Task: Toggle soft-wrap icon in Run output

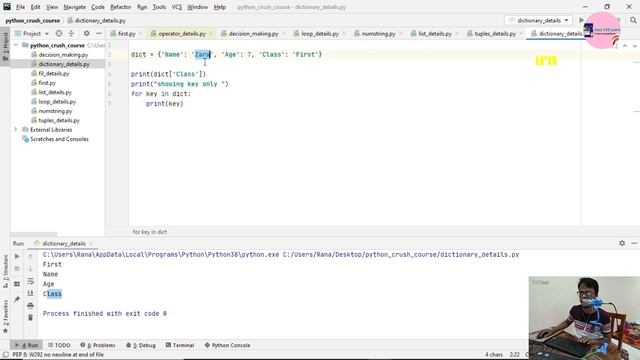Action: coord(30,281)
